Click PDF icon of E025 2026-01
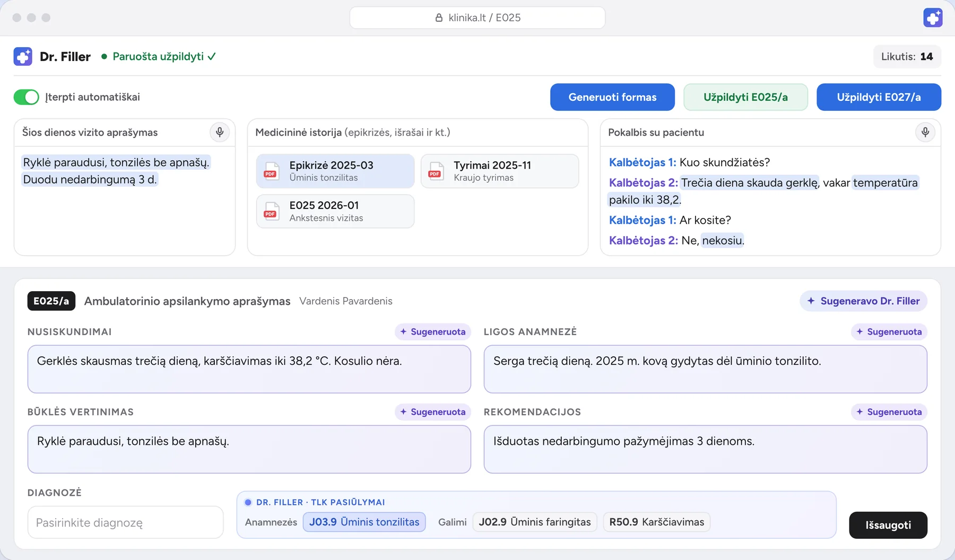This screenshot has width=955, height=560. [271, 211]
